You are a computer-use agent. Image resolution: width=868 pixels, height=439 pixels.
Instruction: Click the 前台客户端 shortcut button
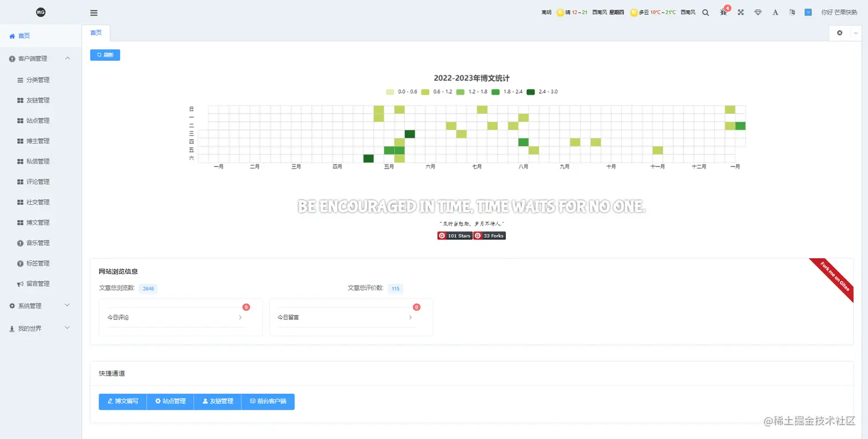[x=268, y=402]
